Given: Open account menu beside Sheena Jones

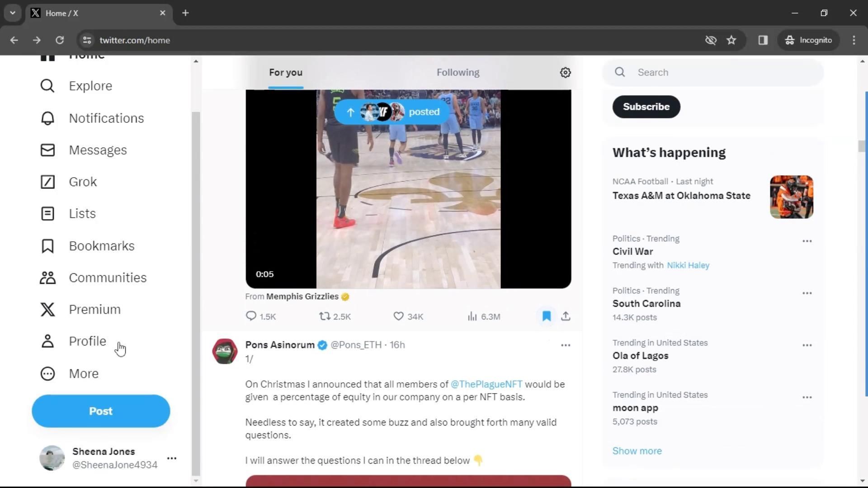Looking at the screenshot, I should 171,458.
